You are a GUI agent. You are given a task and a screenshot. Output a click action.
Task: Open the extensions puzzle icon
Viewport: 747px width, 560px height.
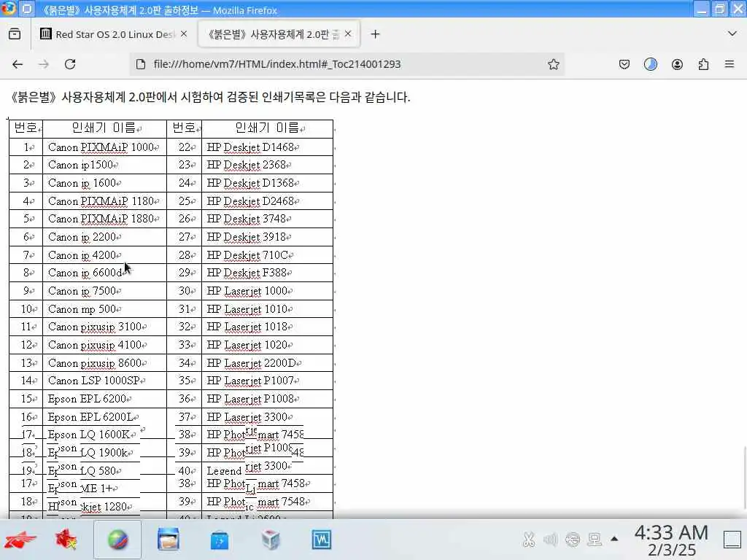[703, 64]
